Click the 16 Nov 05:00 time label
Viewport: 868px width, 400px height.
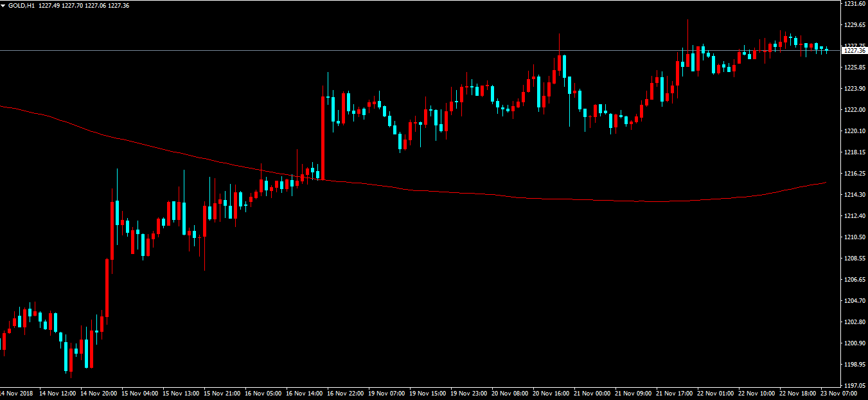pos(263,393)
